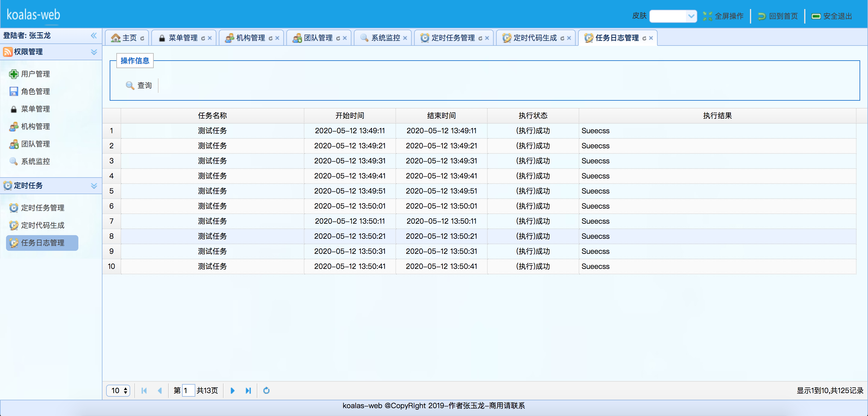Switch to the 菜单管理 tab
Image resolution: width=868 pixels, height=416 pixels.
click(183, 38)
